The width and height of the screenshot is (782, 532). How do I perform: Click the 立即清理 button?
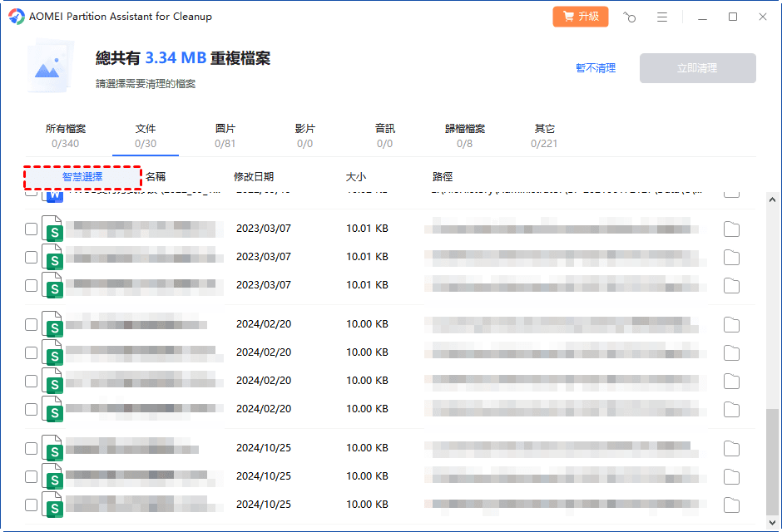coord(697,68)
